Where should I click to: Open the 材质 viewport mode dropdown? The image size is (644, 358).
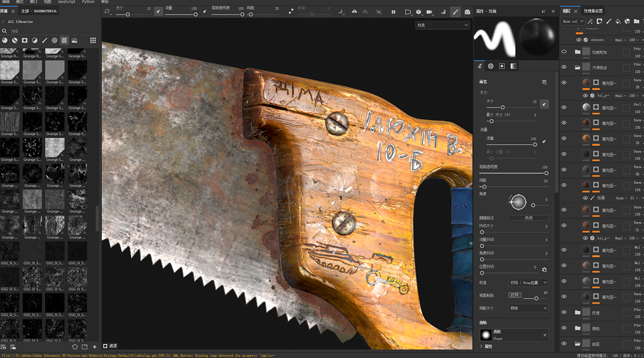click(442, 25)
